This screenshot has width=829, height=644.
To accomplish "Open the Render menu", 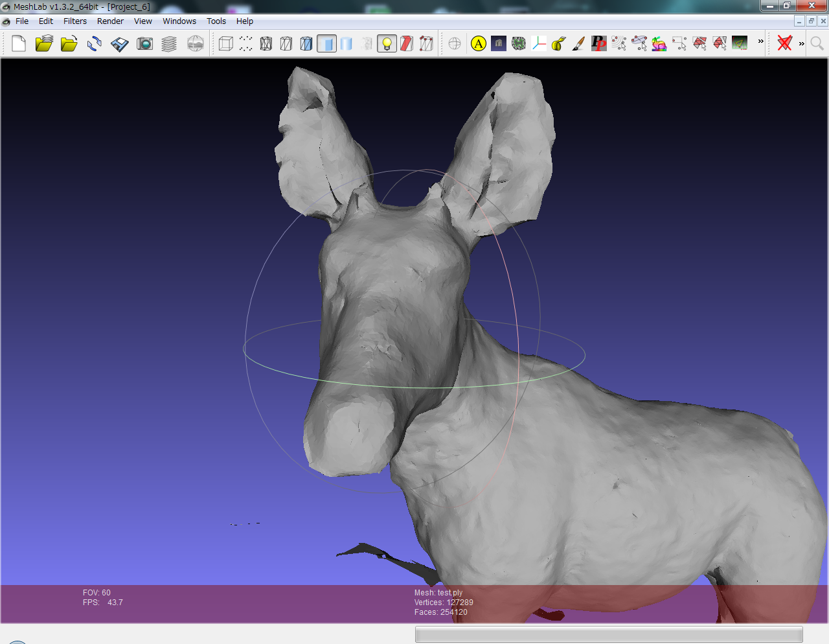I will click(110, 21).
